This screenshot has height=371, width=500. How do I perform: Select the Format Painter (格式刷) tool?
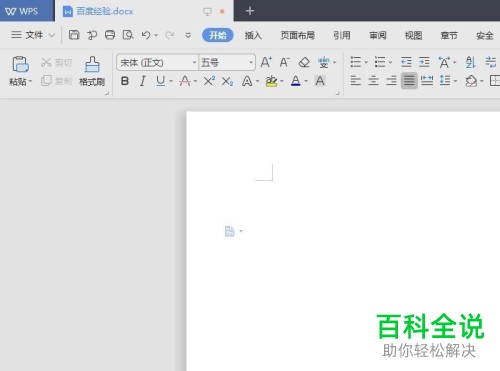click(x=92, y=71)
